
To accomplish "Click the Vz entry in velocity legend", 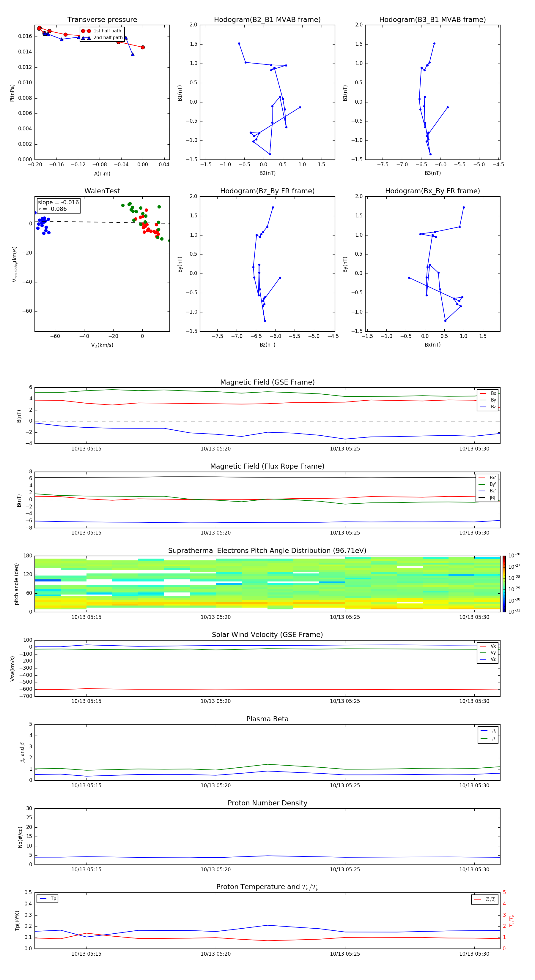I will coord(488,659).
